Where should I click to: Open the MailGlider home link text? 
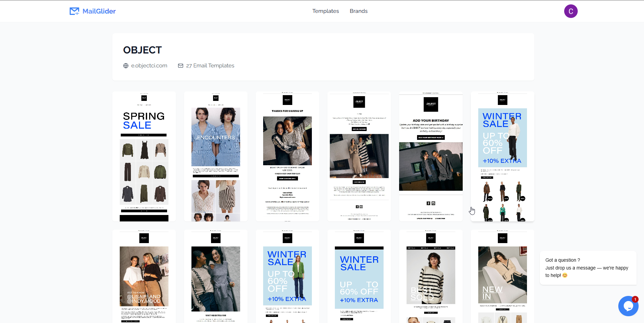click(x=99, y=11)
